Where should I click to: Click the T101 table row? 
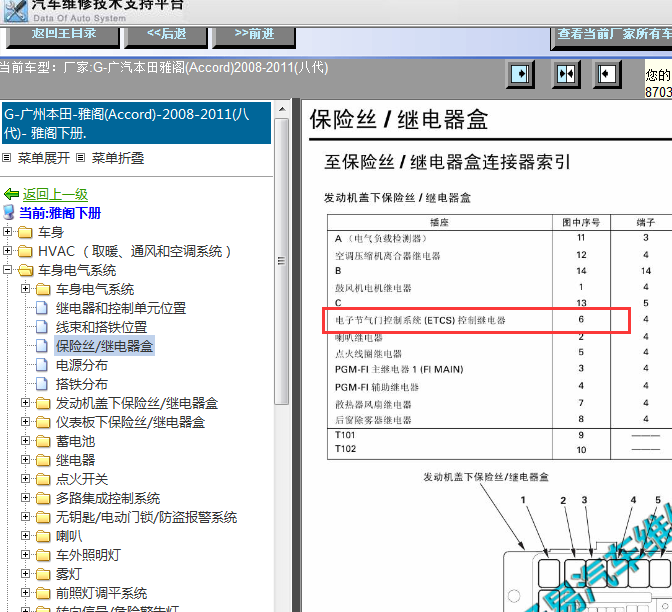click(499, 435)
